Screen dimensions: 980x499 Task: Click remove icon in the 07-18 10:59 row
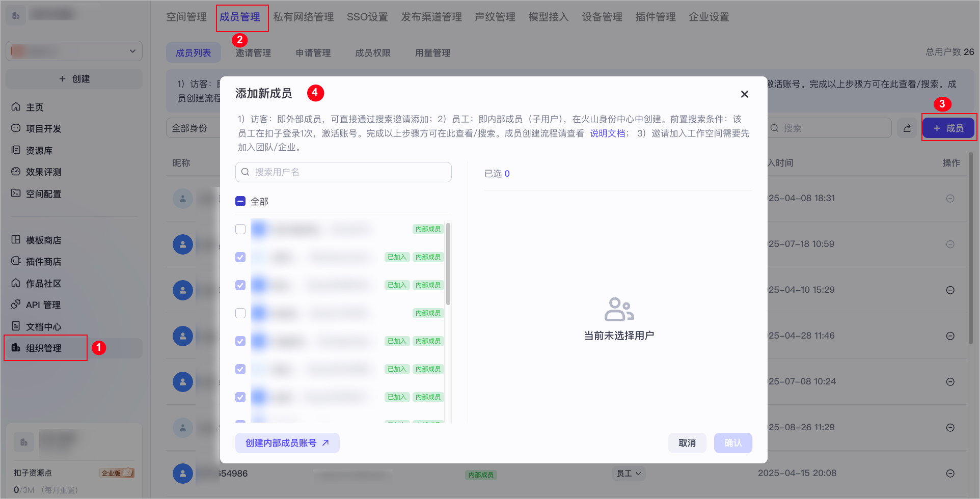pos(950,244)
